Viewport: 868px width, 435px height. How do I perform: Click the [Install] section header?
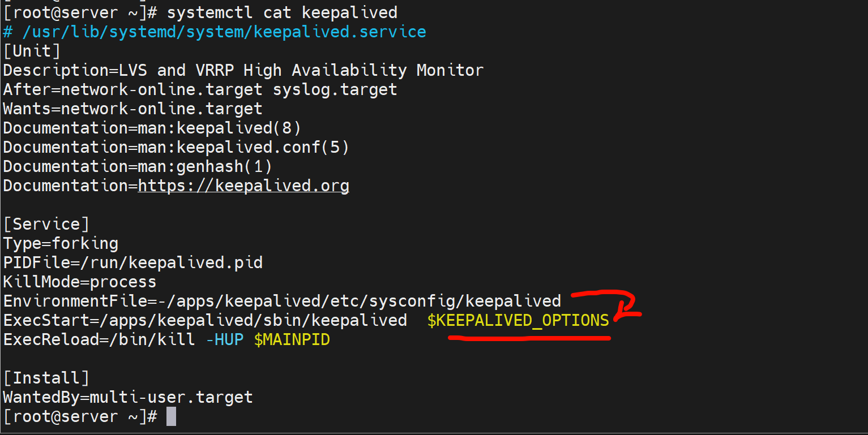[46, 378]
